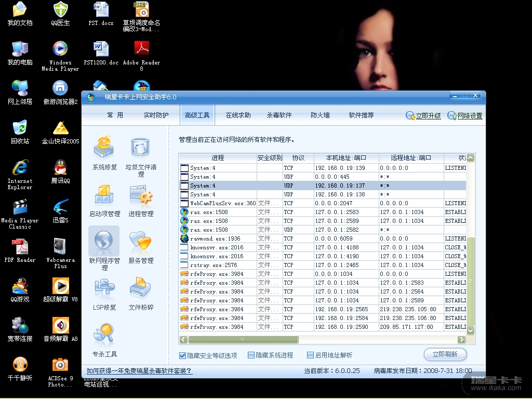This screenshot has height=399, width=532.
Task: Click the horizontal scroll-right arrow
Action: click(x=461, y=340)
